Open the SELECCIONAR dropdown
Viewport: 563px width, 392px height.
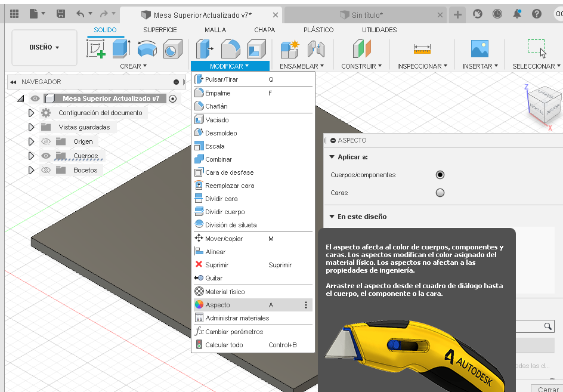click(536, 66)
